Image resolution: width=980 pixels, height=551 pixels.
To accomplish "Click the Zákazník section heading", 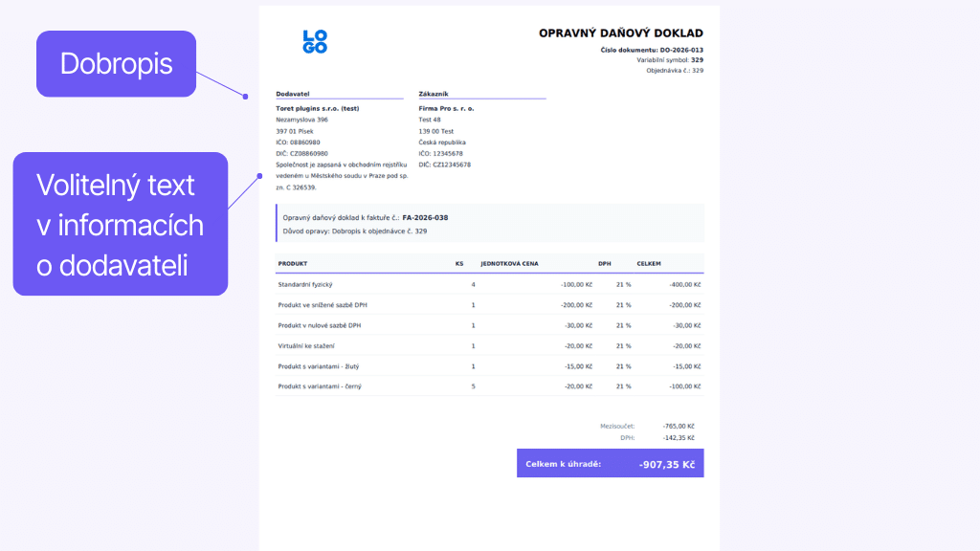I will point(434,94).
